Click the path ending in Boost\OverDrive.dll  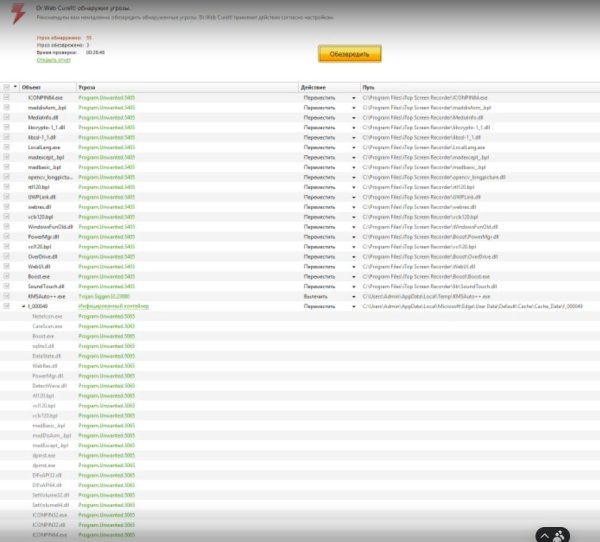tap(430, 256)
